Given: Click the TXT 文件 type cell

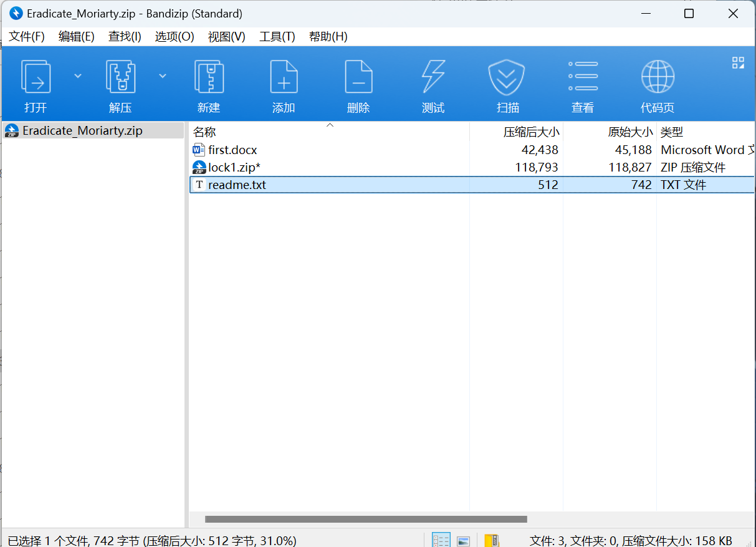Looking at the screenshot, I should [683, 185].
